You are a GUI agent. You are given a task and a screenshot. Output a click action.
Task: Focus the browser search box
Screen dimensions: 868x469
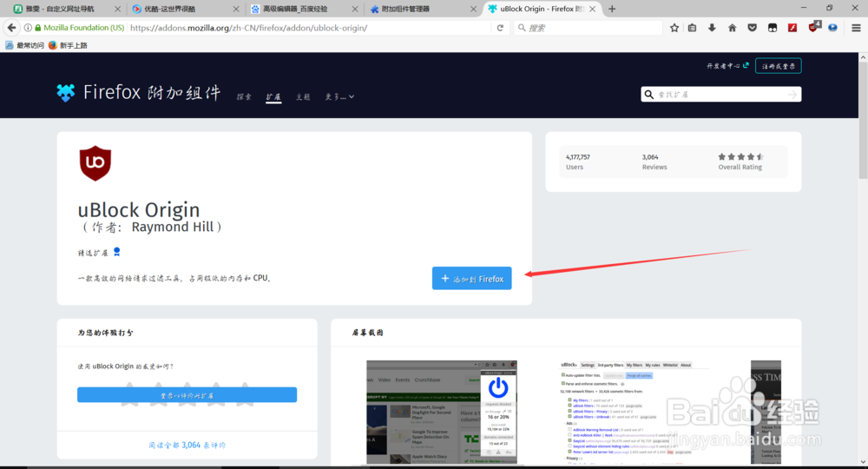(x=588, y=28)
